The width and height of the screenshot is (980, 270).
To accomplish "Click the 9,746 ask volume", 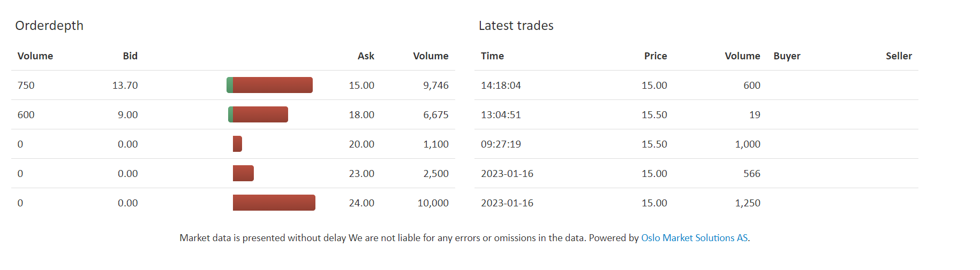I will [x=436, y=86].
